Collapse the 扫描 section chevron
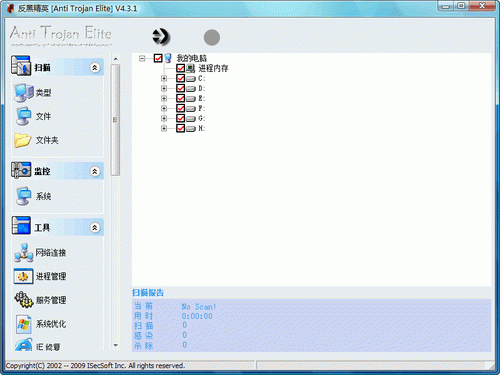The width and height of the screenshot is (500, 375). pyautogui.click(x=95, y=68)
